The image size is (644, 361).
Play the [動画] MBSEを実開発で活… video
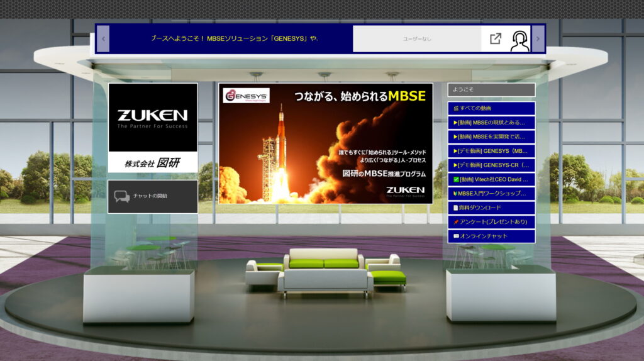coord(491,136)
